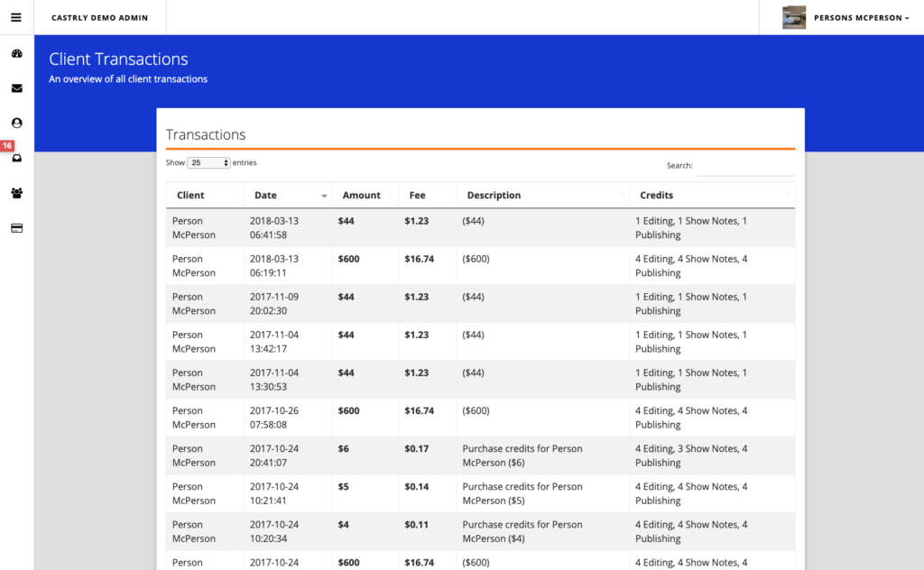
Task: Click the 'Client Transactions' page title
Action: coord(118,59)
